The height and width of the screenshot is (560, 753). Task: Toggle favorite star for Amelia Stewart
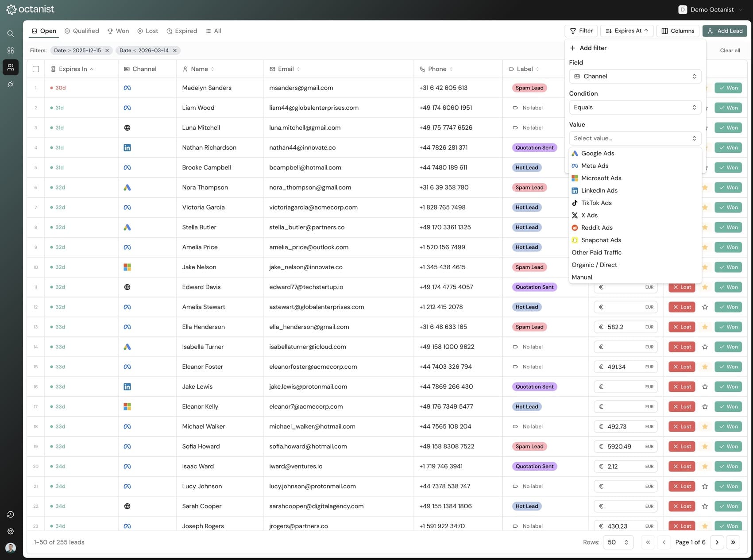(x=705, y=307)
